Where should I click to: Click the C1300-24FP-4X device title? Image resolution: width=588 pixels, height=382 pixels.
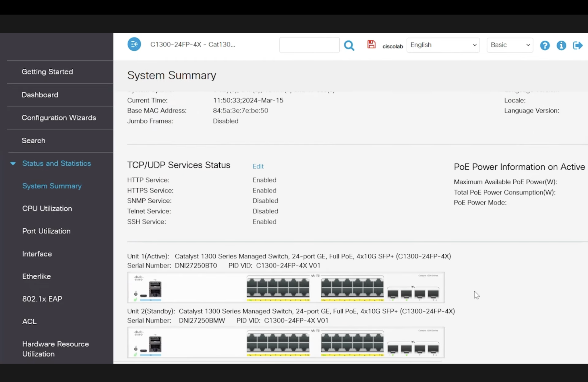[193, 45]
